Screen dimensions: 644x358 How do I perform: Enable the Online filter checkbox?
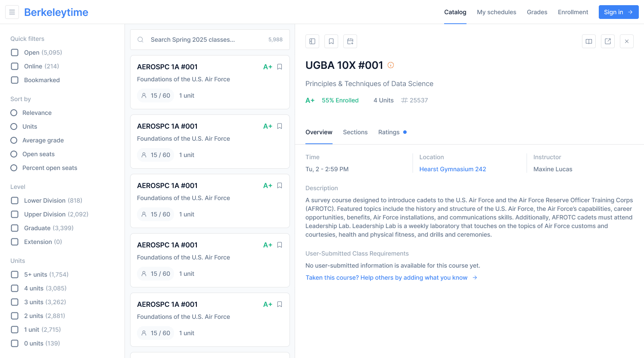coord(15,66)
